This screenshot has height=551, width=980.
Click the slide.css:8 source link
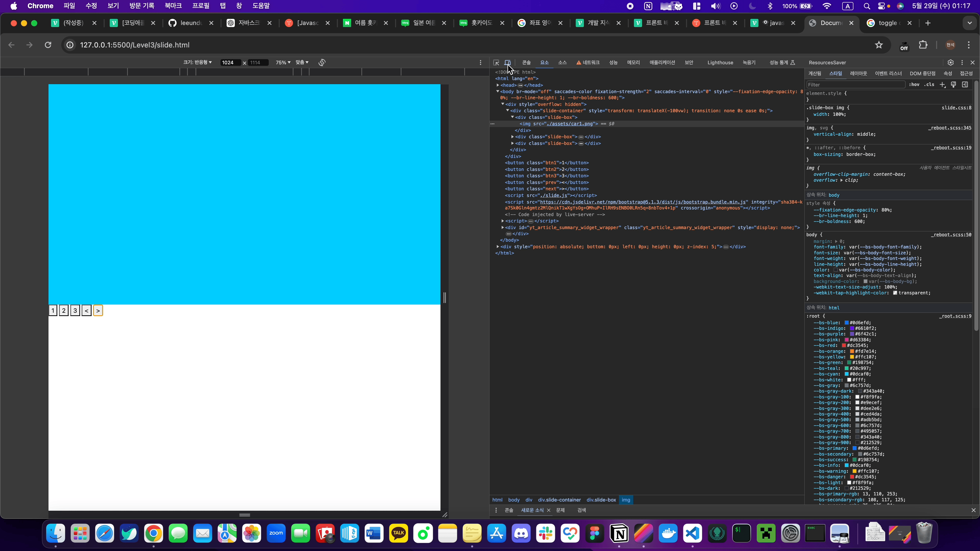(x=956, y=108)
